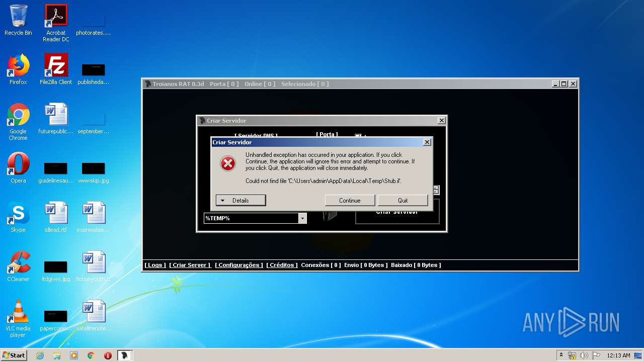644x362 pixels.
Task: Open the Créditos menu
Action: [x=282, y=265]
